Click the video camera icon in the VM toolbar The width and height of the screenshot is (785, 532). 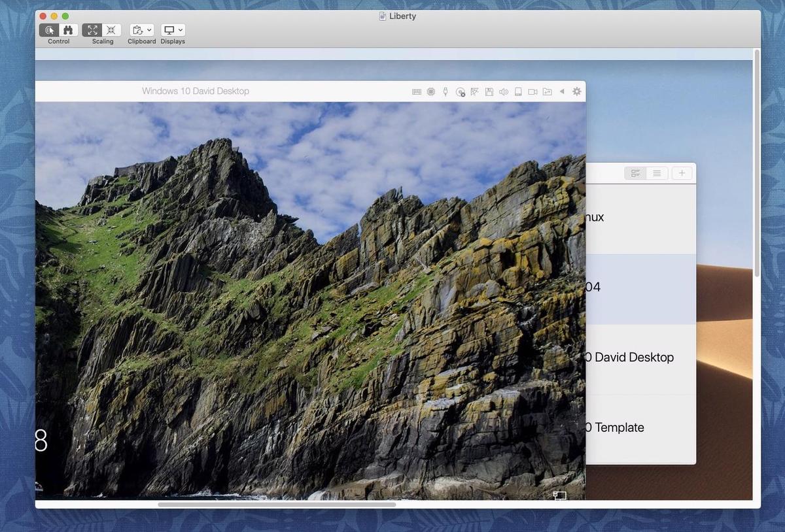[532, 92]
